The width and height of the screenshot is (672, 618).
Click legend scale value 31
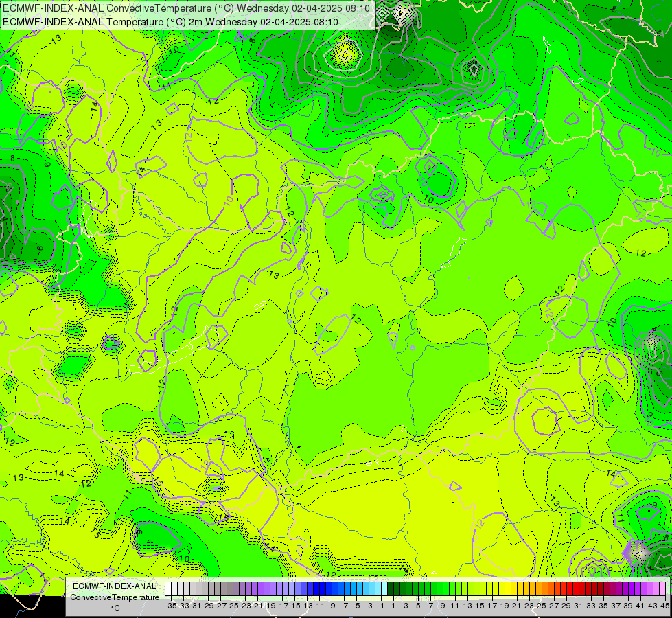click(x=579, y=606)
